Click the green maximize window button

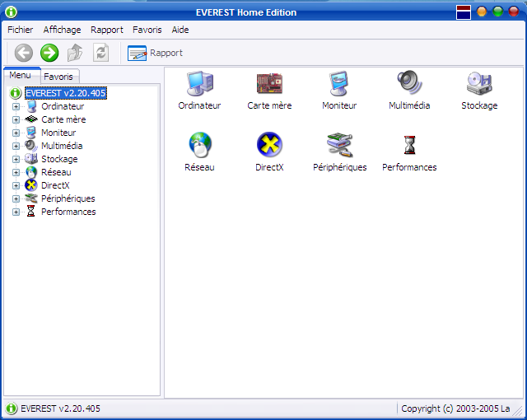click(x=497, y=12)
